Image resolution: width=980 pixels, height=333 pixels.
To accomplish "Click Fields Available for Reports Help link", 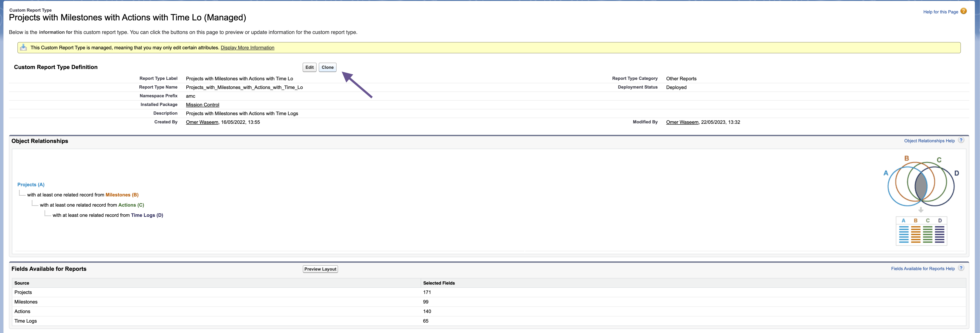I will (x=923, y=268).
